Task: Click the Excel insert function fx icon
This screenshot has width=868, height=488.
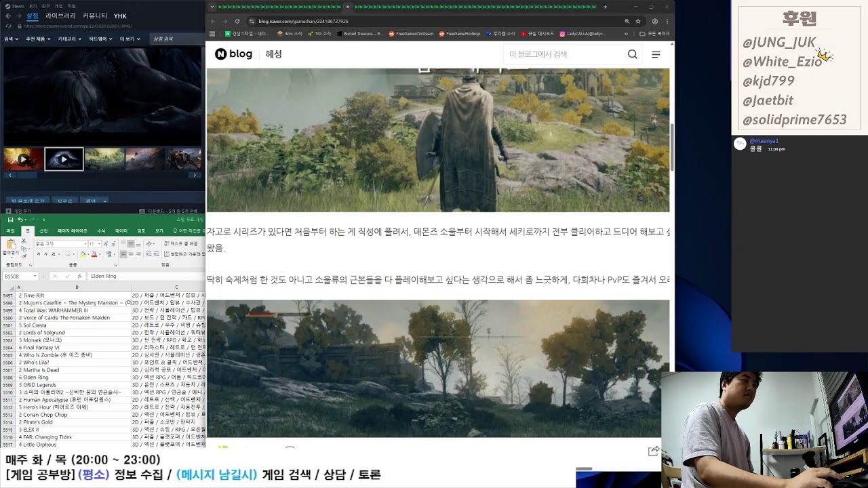Action: click(79, 277)
